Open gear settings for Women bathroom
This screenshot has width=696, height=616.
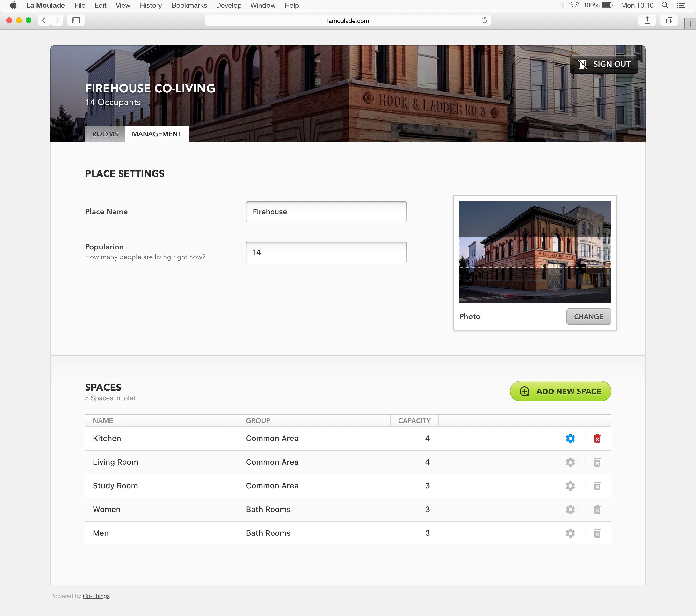click(x=570, y=509)
